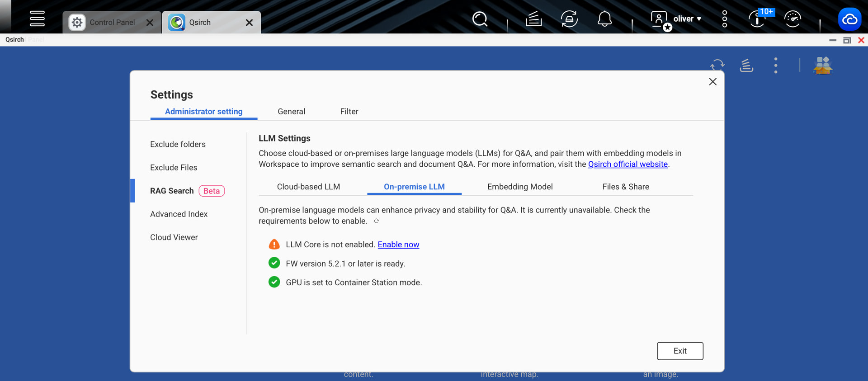This screenshot has width=868, height=381.
Task: Click the search magnifier in top bar
Action: click(x=480, y=19)
